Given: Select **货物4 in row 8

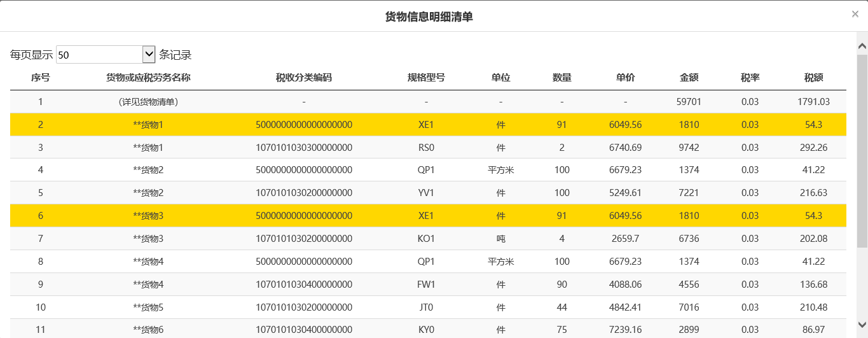Looking at the screenshot, I should (148, 262).
